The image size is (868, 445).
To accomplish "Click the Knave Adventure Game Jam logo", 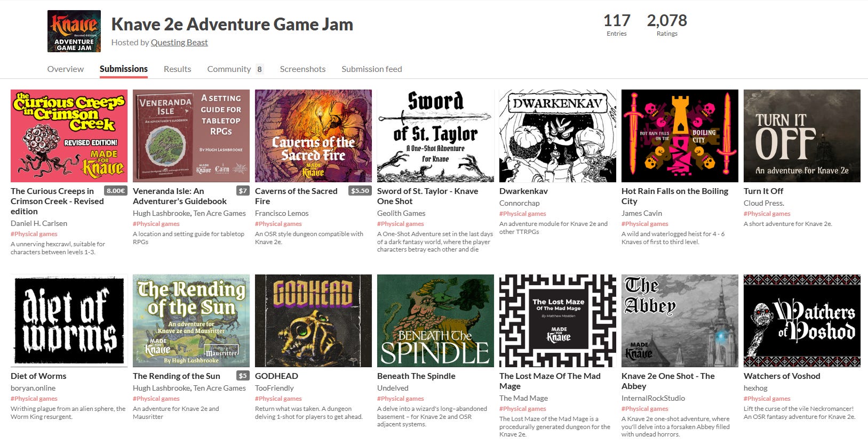I will [74, 31].
